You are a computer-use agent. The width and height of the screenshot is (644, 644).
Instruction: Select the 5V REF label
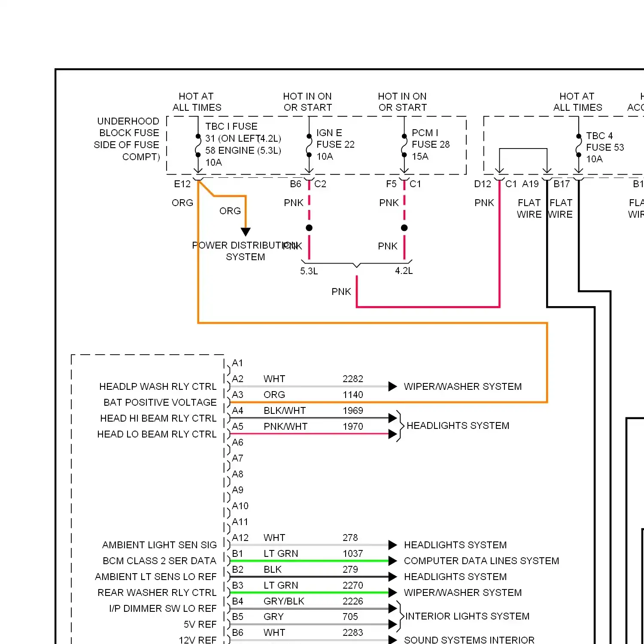(x=200, y=624)
